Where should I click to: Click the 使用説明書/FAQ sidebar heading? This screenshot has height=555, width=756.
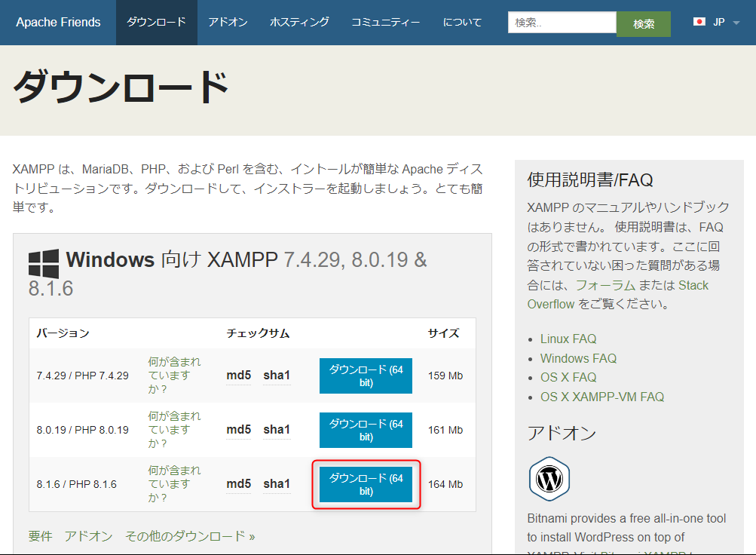pyautogui.click(x=590, y=180)
